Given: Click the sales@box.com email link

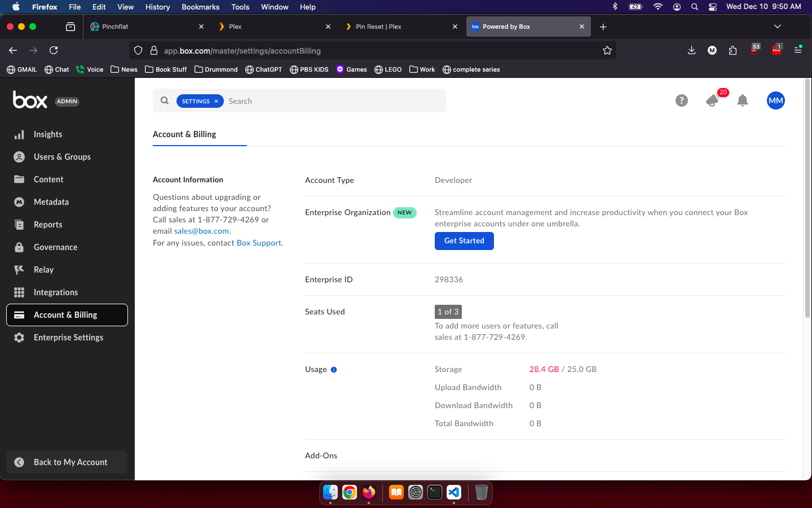Looking at the screenshot, I should click(x=201, y=231).
